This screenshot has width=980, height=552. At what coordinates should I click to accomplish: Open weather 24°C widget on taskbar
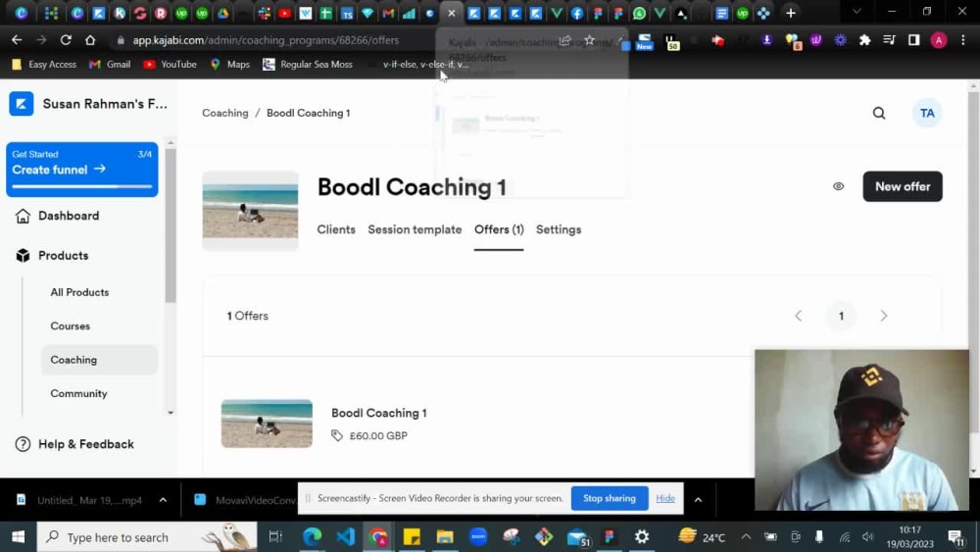pos(702,537)
